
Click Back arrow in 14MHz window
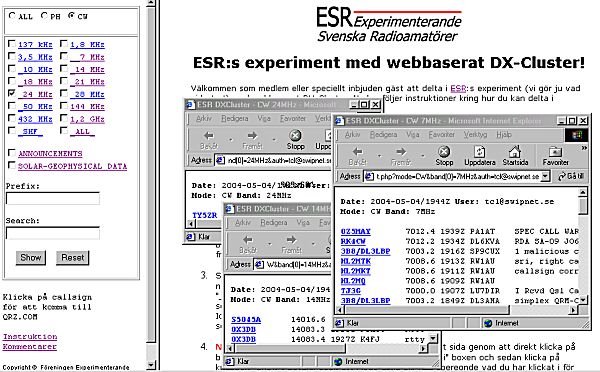248,240
